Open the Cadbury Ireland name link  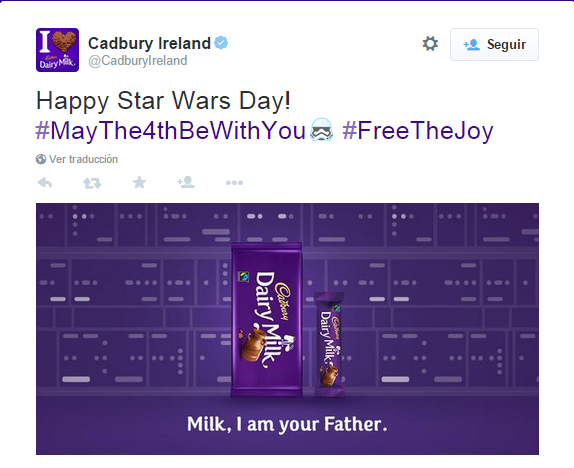tap(149, 43)
